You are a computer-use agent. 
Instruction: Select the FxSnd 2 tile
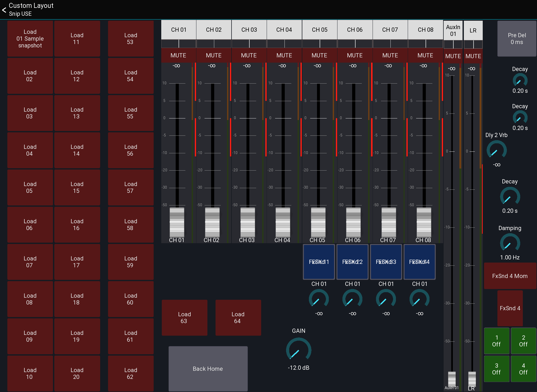click(x=352, y=262)
